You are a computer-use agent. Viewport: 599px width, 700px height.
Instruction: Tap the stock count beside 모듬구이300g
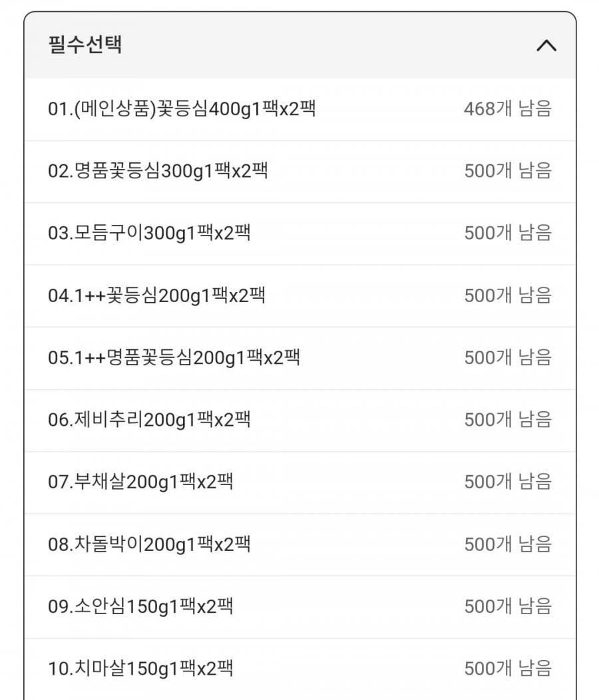(508, 233)
